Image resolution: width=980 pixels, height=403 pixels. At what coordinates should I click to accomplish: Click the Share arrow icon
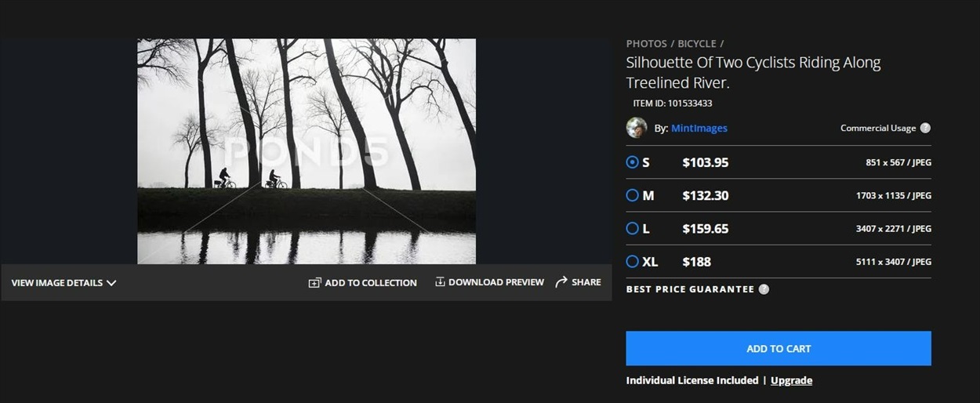tap(561, 282)
